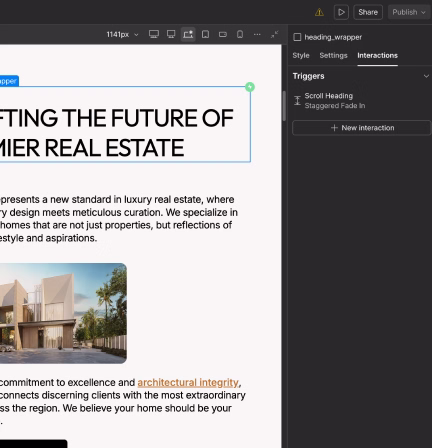432x448 pixels.
Task: Select the standard desktop breakpoint icon
Action: pyautogui.click(x=171, y=34)
